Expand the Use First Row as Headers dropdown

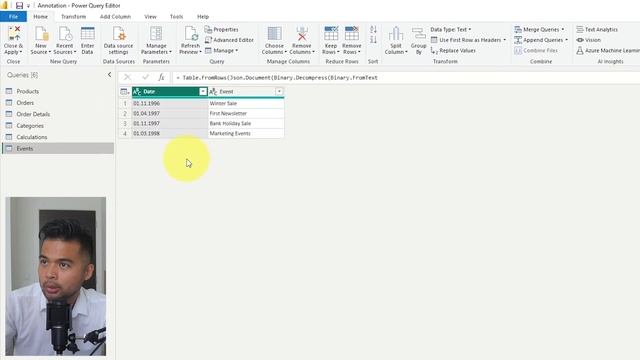pos(505,40)
